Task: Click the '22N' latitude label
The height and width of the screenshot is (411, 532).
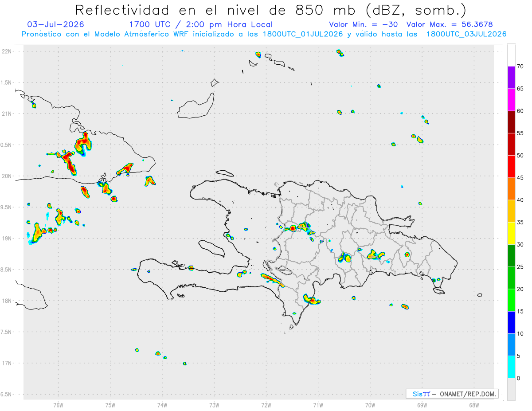Action: (x=7, y=51)
